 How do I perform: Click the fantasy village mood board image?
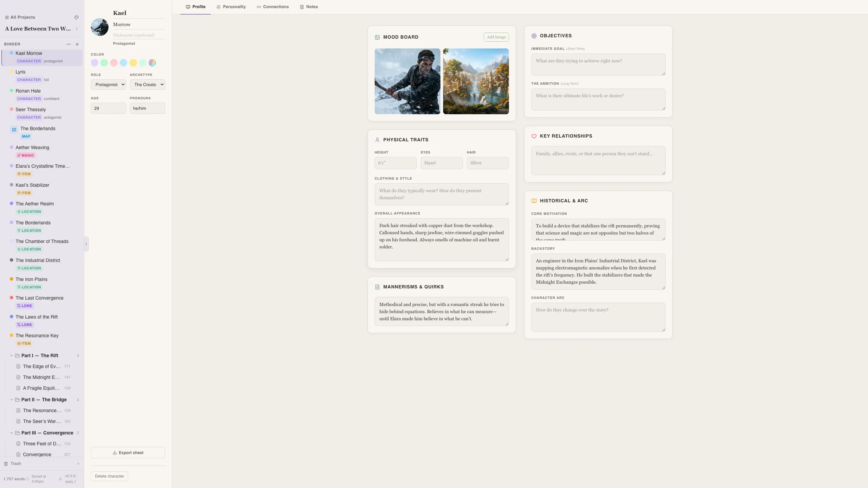pyautogui.click(x=476, y=81)
